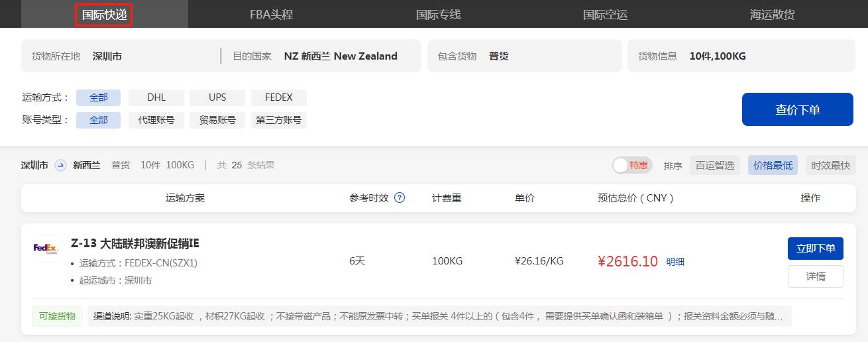Select 全部 under 账号类型
This screenshot has height=342, width=868.
(x=98, y=120)
